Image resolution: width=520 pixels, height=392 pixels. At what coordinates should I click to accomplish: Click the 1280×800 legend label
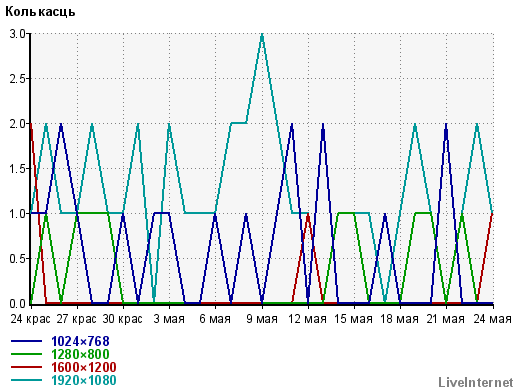point(80,354)
